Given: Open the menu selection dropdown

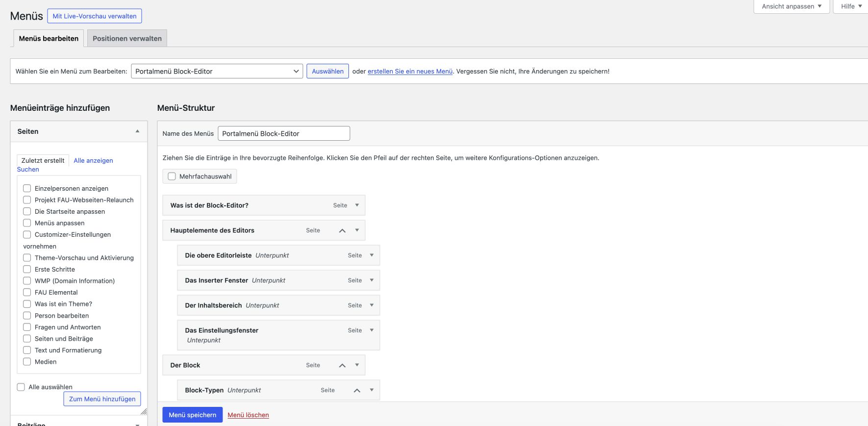Looking at the screenshot, I should click(x=217, y=72).
